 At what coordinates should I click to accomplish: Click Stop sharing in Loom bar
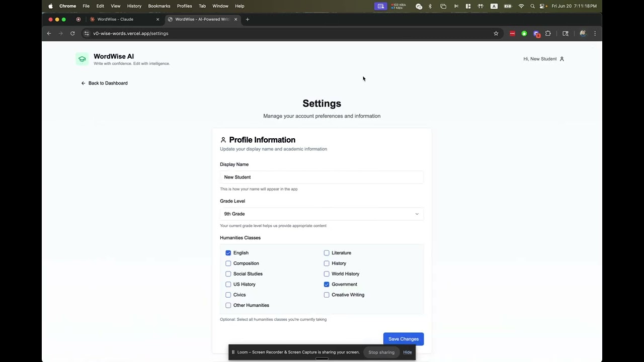click(x=381, y=352)
